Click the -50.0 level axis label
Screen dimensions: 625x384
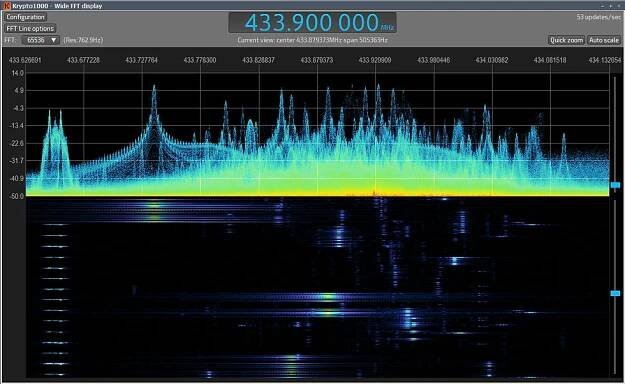tap(17, 196)
